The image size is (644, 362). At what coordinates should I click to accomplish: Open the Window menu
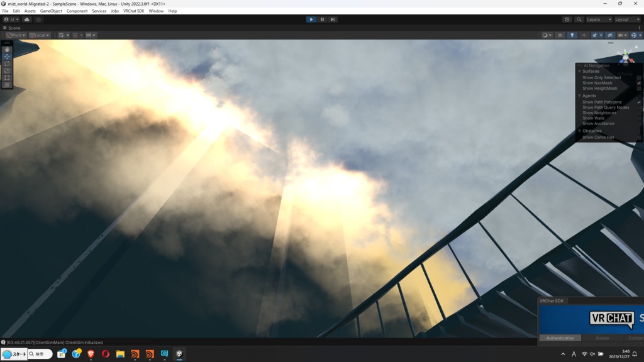[156, 11]
